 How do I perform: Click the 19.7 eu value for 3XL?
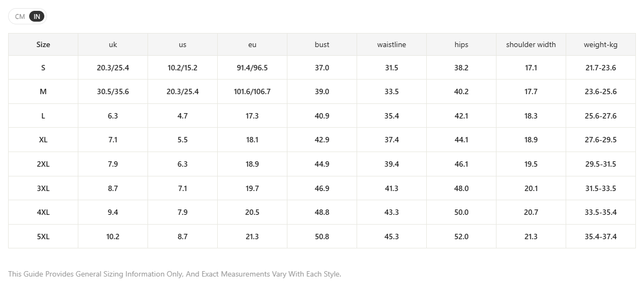252,188
